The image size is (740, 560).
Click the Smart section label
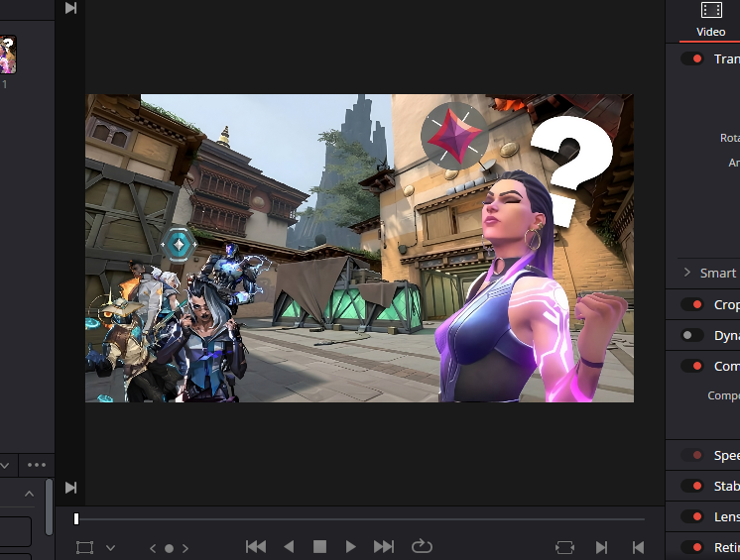point(718,273)
